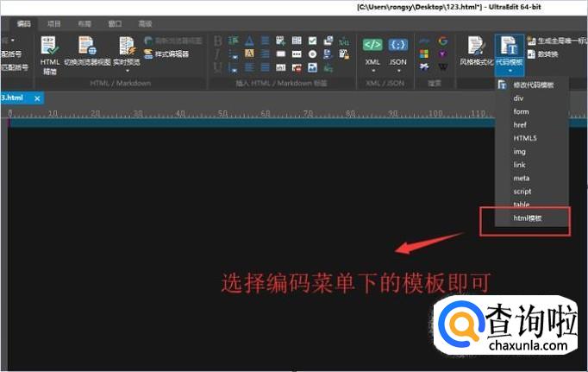Select the link template entry

(x=532, y=165)
